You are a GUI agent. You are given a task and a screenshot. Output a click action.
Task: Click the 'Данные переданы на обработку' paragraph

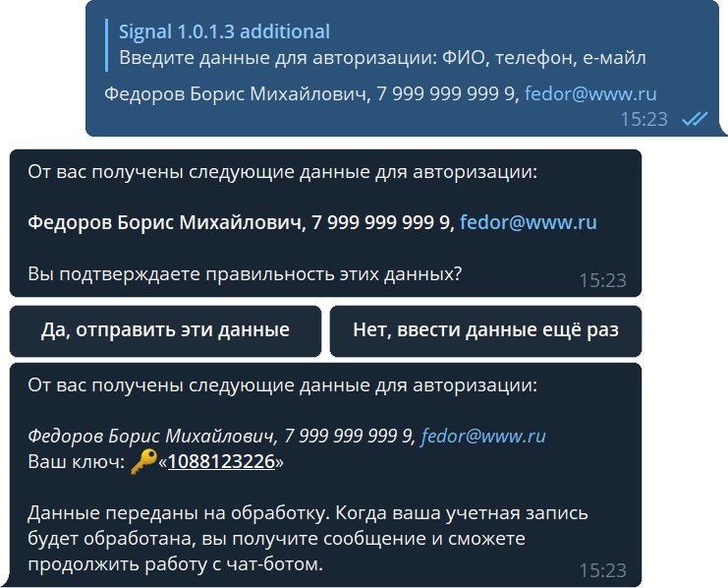(308, 538)
